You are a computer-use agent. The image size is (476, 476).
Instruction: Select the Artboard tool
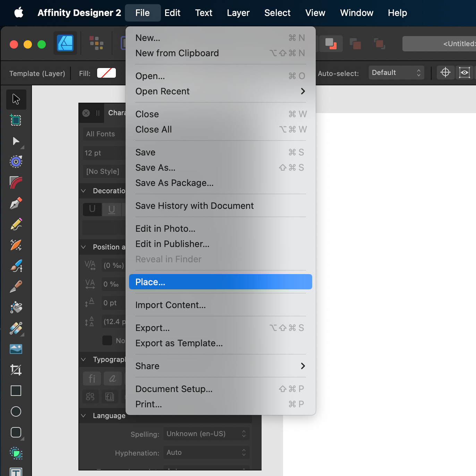pyautogui.click(x=16, y=120)
